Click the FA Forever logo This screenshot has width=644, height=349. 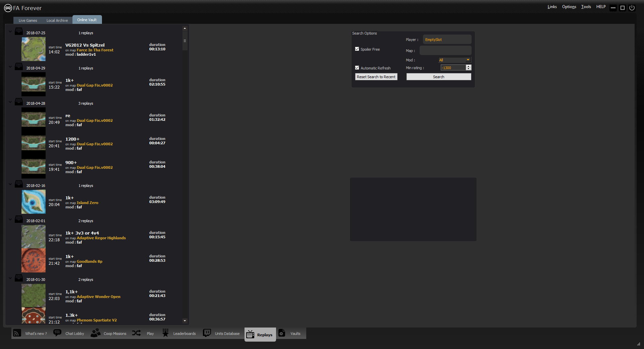point(7,8)
